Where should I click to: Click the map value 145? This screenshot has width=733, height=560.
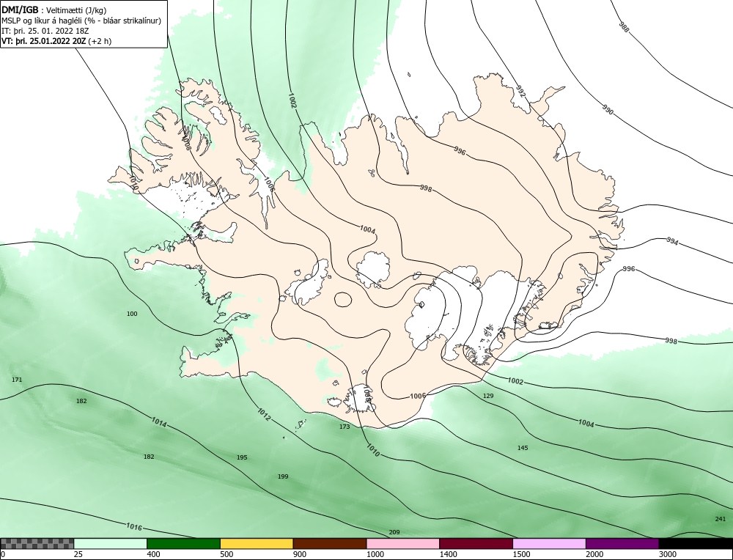(523, 448)
